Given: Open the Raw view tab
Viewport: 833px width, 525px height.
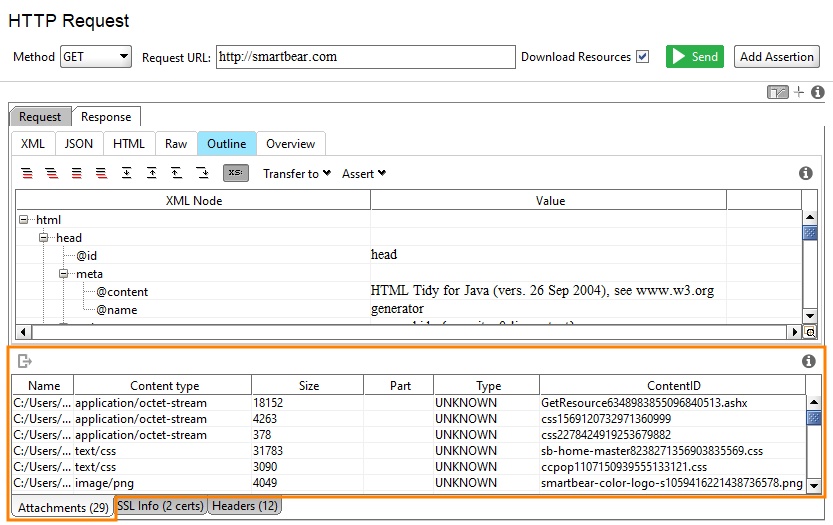Looking at the screenshot, I should point(176,144).
